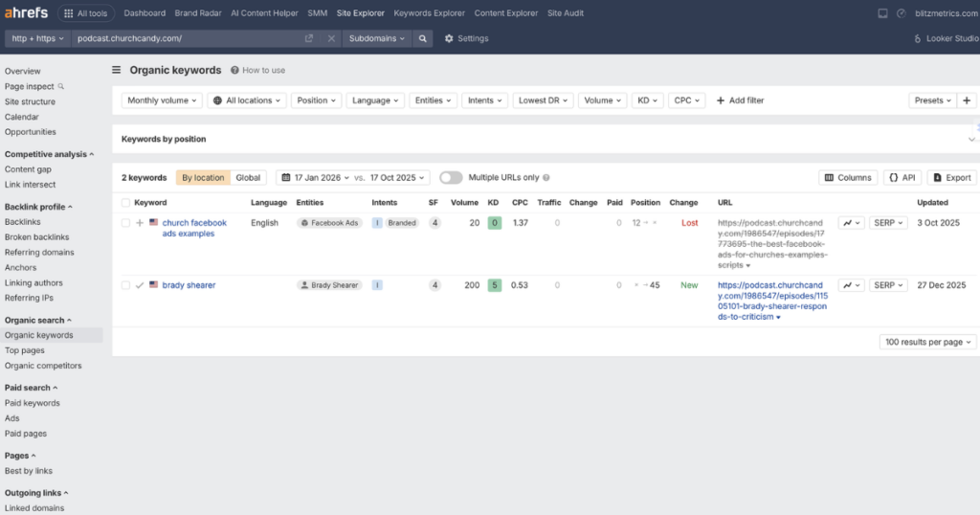Screen dimensions: 980x515
Task: Open brady-shearer-responds-to-criticism URL
Action: [772, 301]
